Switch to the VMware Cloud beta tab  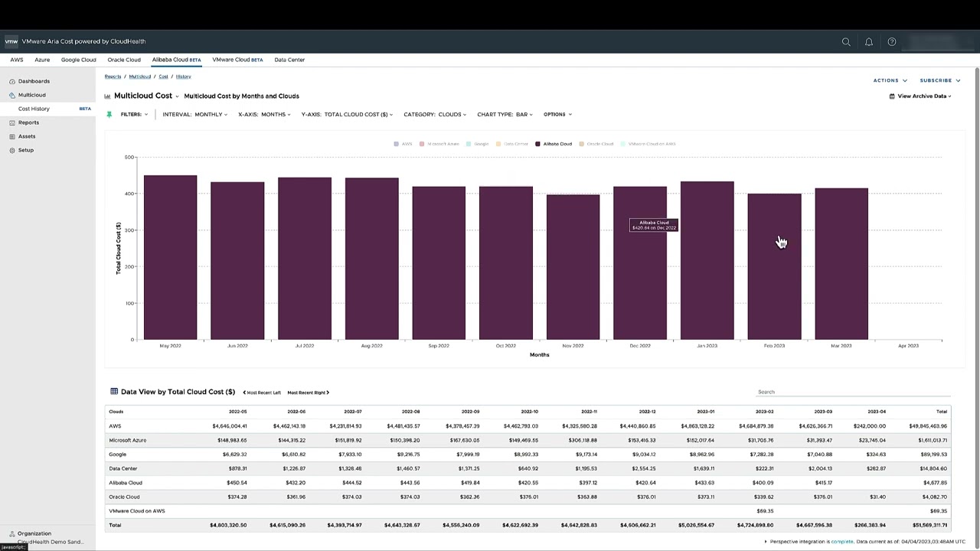237,60
